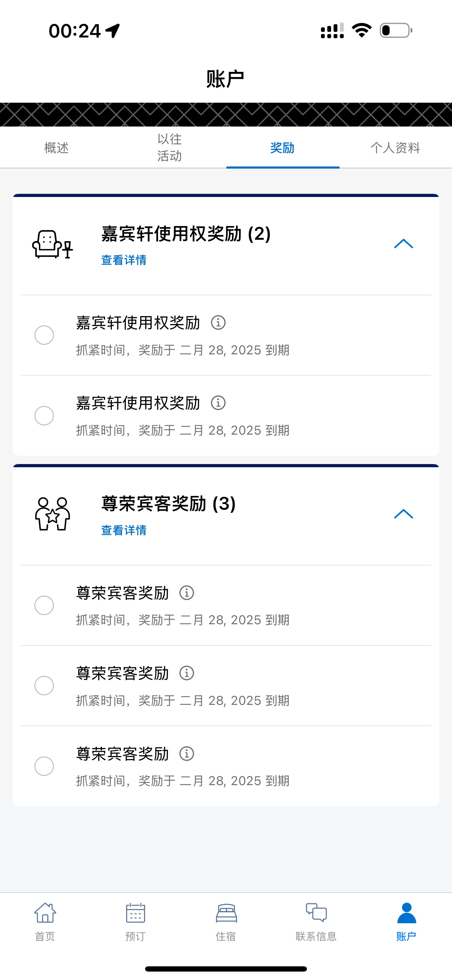Switch to the 概述 tab
The height and width of the screenshot is (980, 452).
coord(56,148)
